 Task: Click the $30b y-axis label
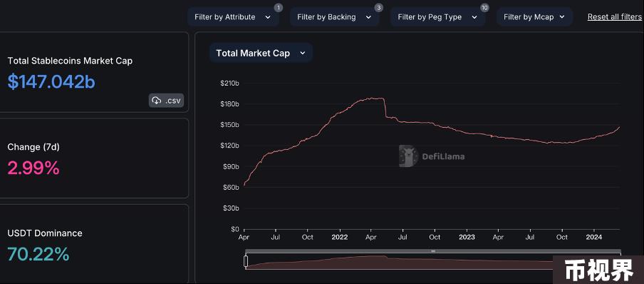(x=232, y=208)
